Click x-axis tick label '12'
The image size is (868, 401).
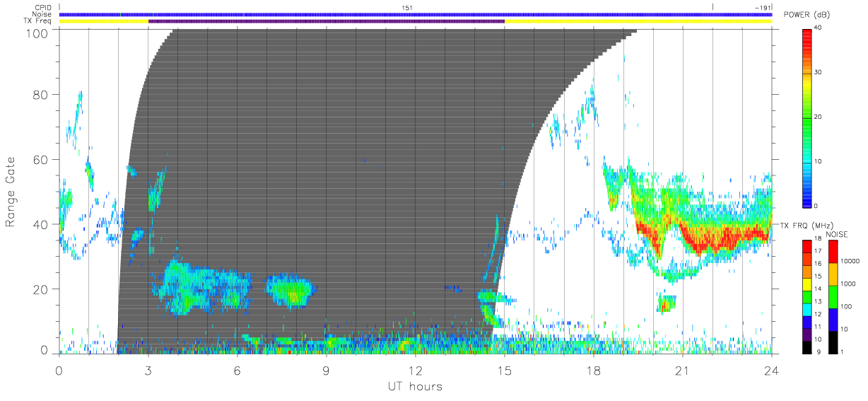pos(416,370)
